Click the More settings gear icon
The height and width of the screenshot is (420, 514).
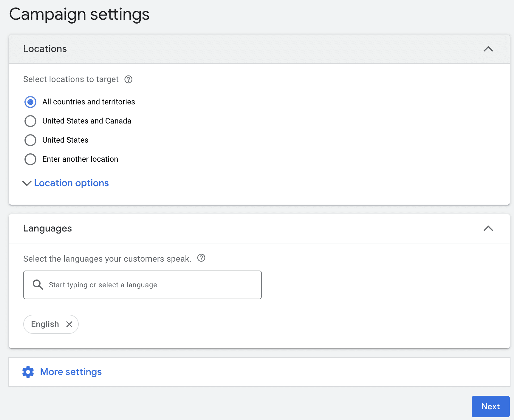[28, 372]
